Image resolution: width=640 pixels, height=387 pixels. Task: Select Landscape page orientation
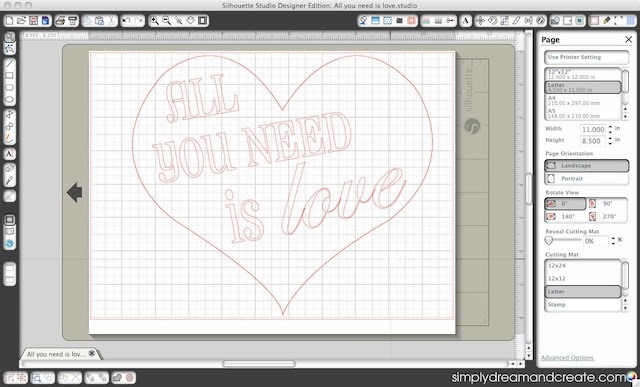click(x=587, y=165)
